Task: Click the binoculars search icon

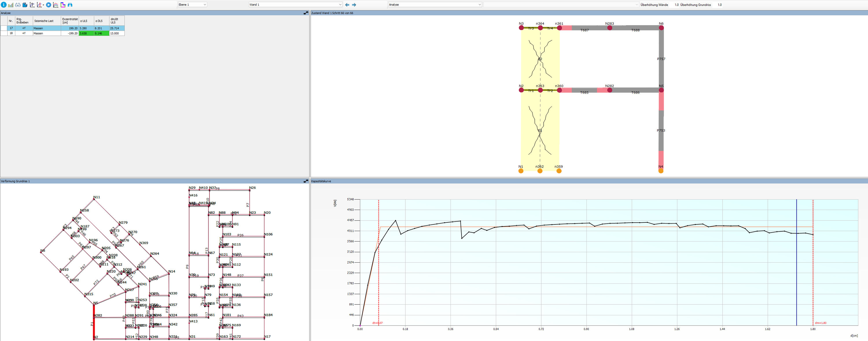Action: click(x=70, y=5)
